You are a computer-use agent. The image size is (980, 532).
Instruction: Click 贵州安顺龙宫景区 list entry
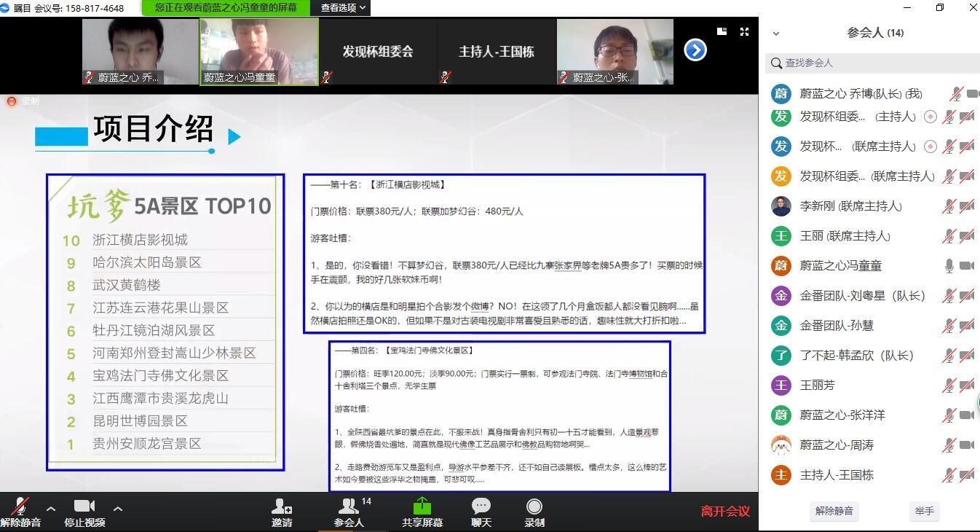point(147,444)
